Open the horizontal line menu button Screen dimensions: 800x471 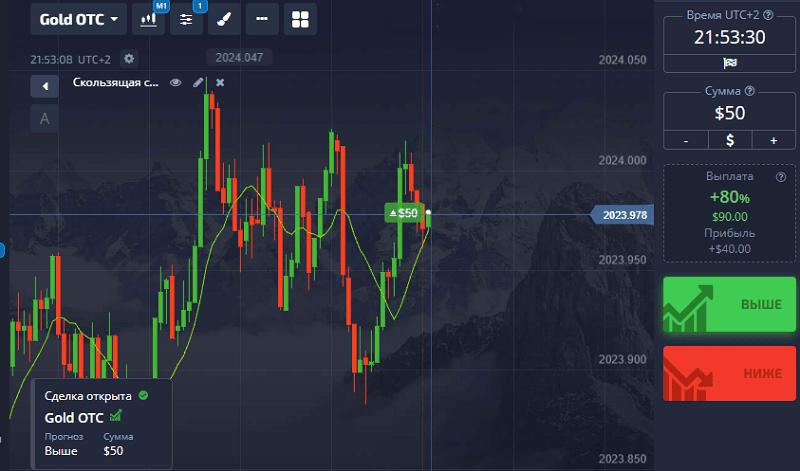click(262, 19)
